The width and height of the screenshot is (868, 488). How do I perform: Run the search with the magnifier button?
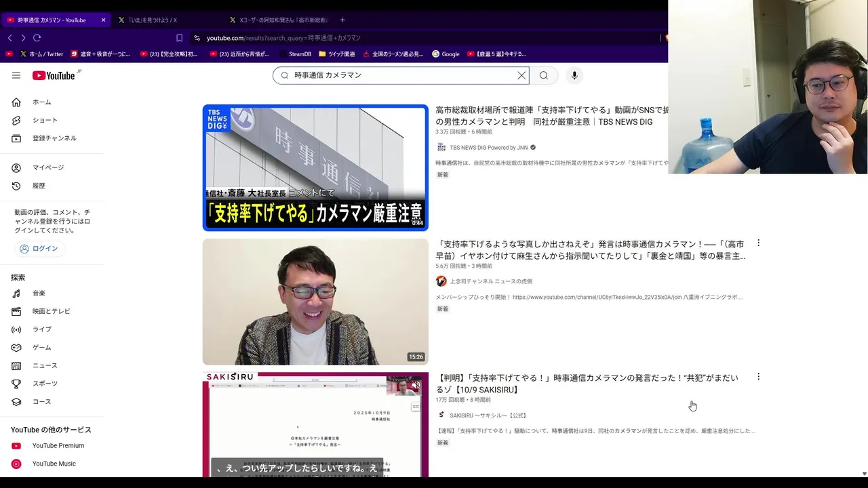(x=544, y=75)
